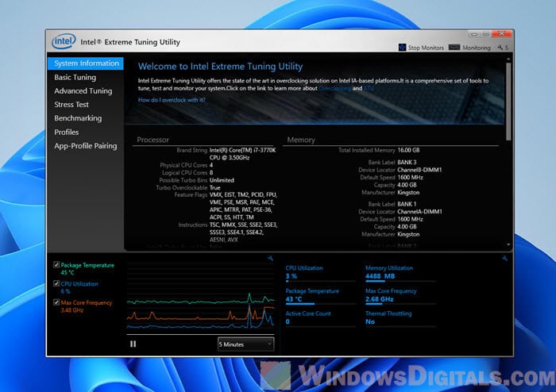
Task: Click the Monitoring view icon
Action: click(x=454, y=47)
